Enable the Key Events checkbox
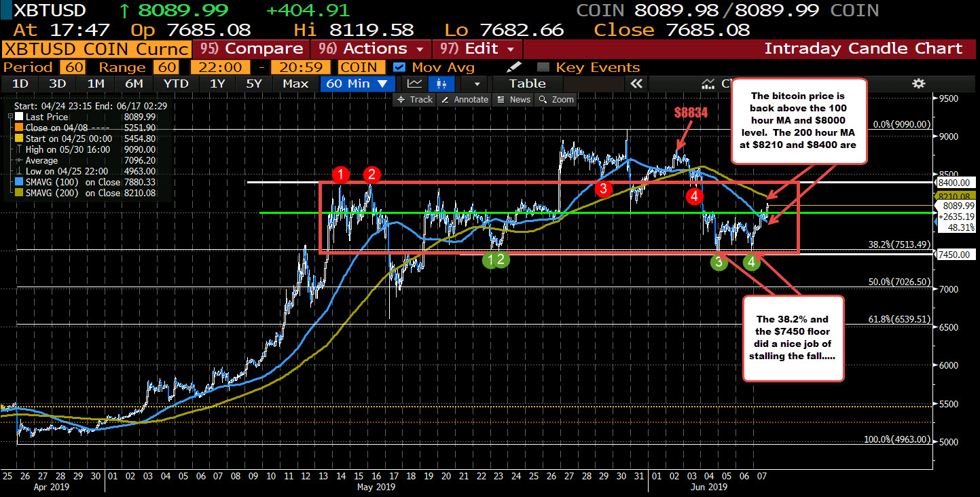The width and height of the screenshot is (980, 497). [543, 67]
